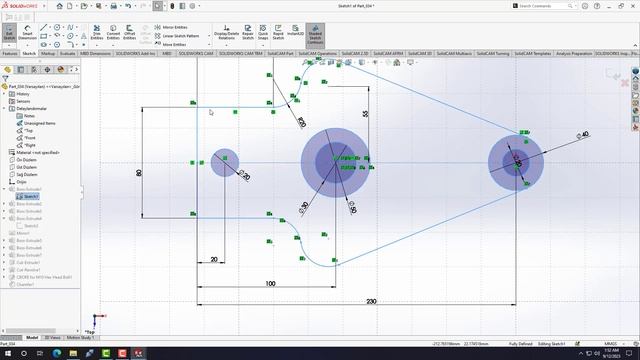Collapse the CommandManager ribbon arrow
640x360 pixels.
tap(635, 45)
